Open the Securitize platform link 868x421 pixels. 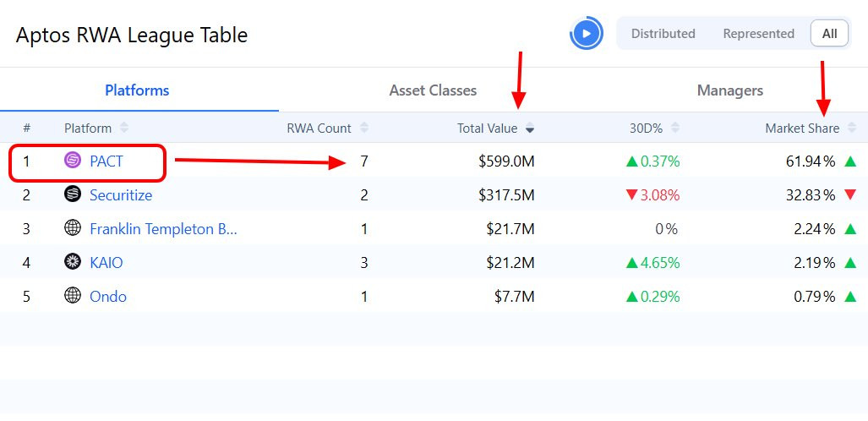point(121,195)
